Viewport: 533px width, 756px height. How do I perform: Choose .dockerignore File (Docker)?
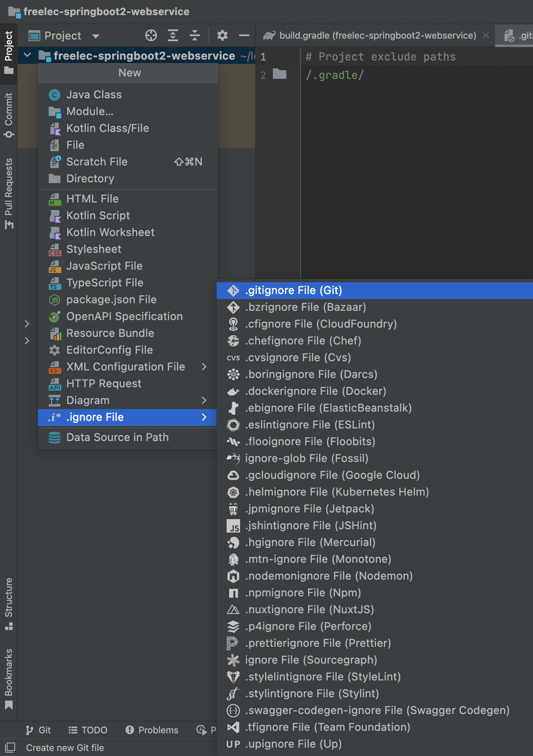(x=375, y=391)
